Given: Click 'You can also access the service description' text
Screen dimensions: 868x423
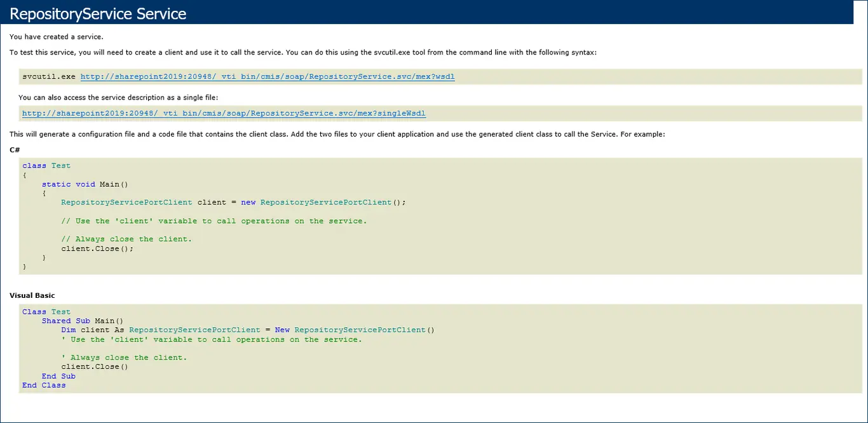Looking at the screenshot, I should point(118,98).
